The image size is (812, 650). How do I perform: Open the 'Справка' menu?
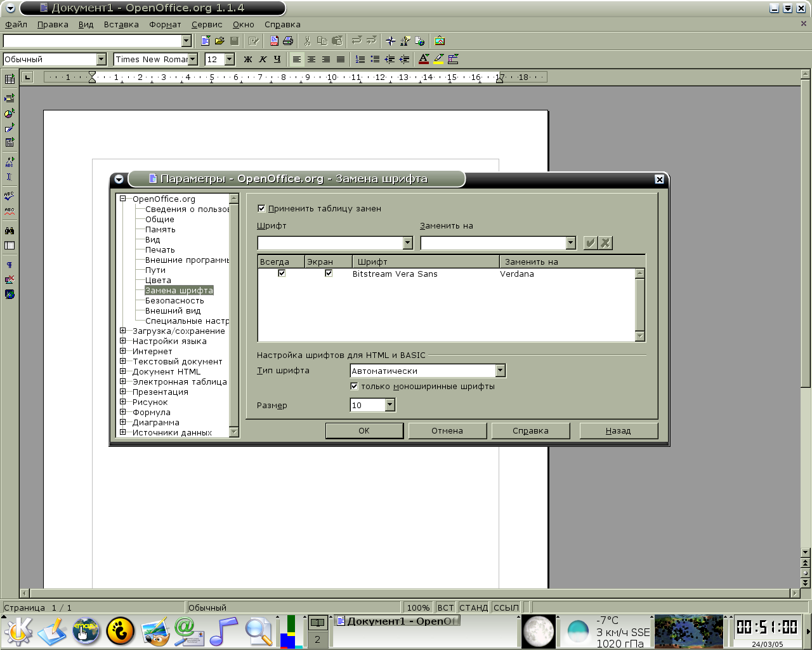(x=282, y=24)
